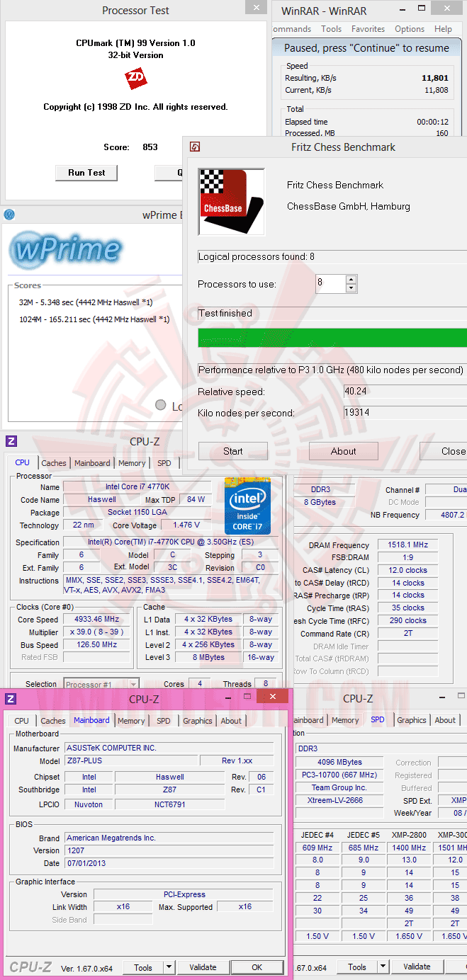
Task: Click the Z icon of the pink CPU-Z window
Action: point(11,699)
